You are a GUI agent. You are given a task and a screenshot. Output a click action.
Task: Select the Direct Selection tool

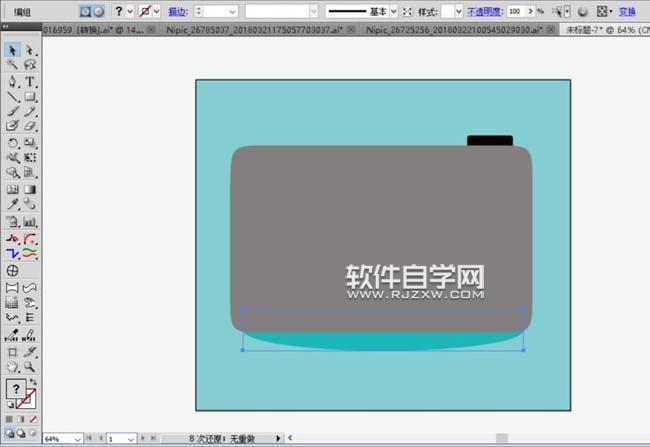coord(29,50)
